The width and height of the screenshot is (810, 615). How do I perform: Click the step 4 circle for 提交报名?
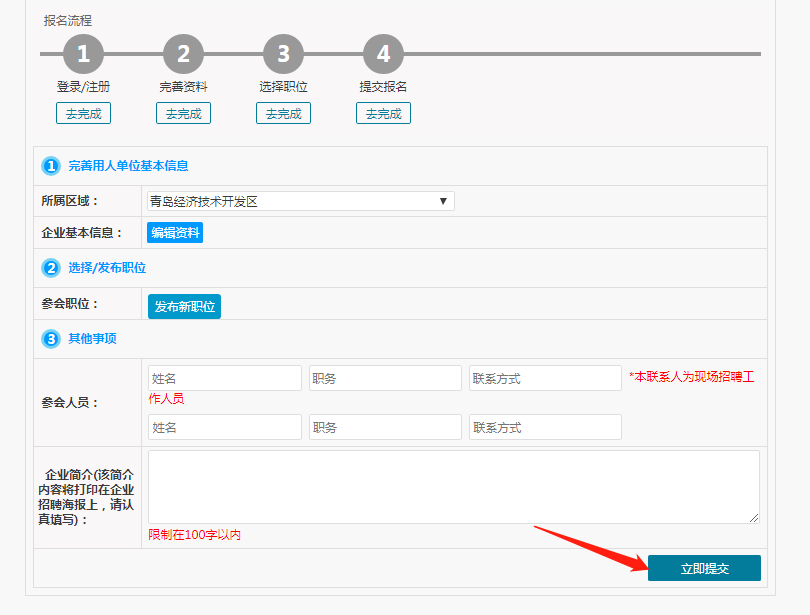click(x=383, y=54)
